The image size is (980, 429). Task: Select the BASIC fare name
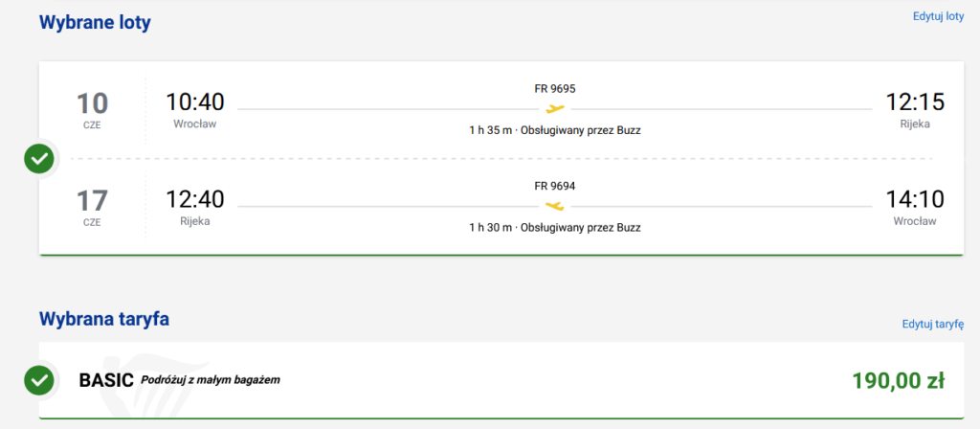point(105,380)
